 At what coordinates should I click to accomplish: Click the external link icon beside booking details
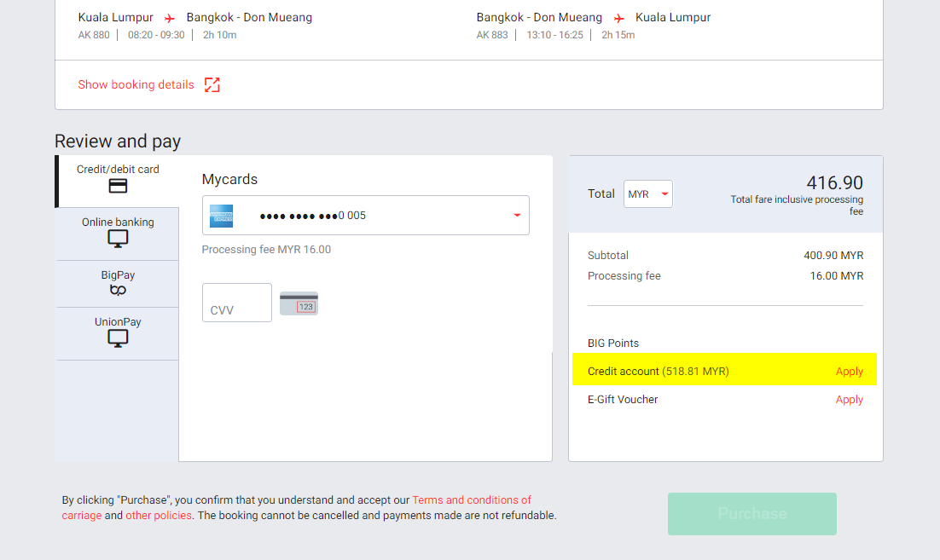(212, 85)
